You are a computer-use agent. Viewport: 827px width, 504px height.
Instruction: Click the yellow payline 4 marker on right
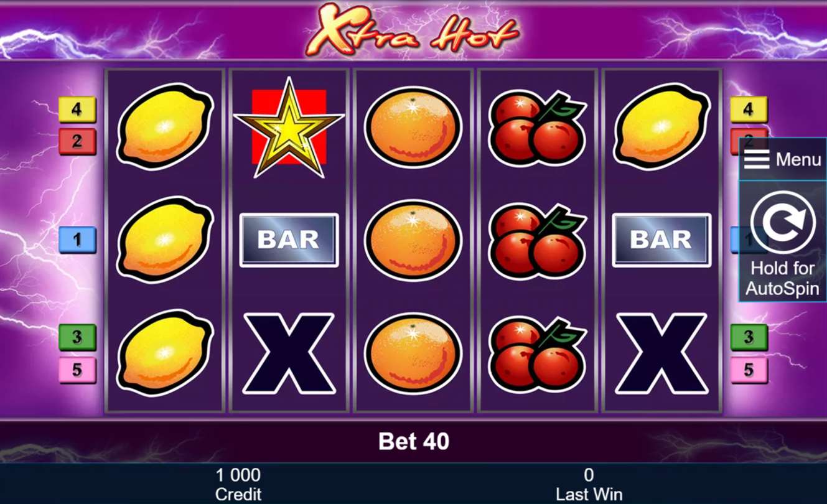coord(749,110)
